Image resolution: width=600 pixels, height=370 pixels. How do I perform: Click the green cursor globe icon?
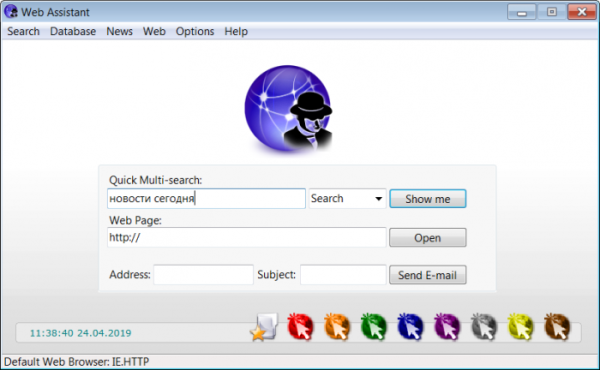(373, 326)
